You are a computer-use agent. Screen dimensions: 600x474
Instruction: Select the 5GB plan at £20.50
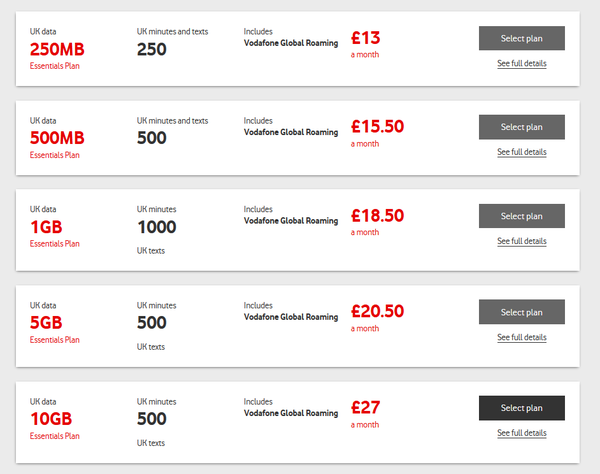pyautogui.click(x=522, y=312)
